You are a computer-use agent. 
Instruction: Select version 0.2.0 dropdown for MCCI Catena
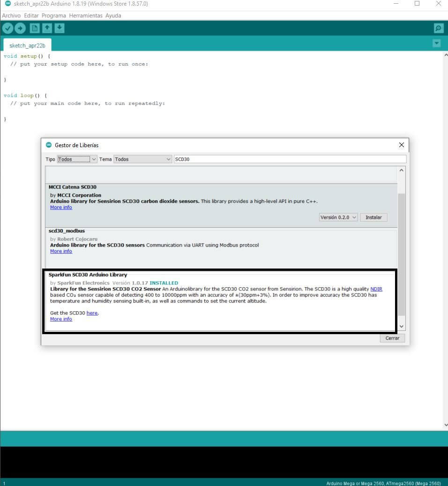(338, 217)
